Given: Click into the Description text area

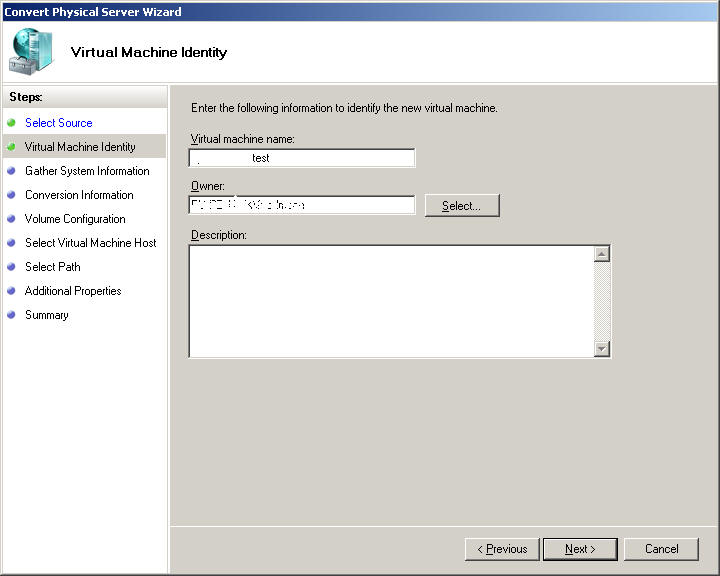Looking at the screenshot, I should [390, 301].
